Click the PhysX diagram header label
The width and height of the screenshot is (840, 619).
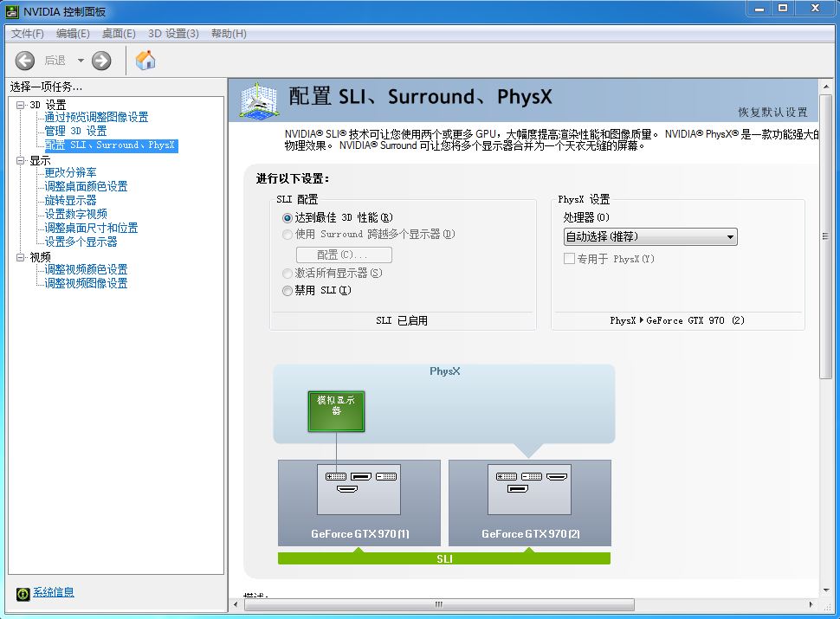click(444, 371)
